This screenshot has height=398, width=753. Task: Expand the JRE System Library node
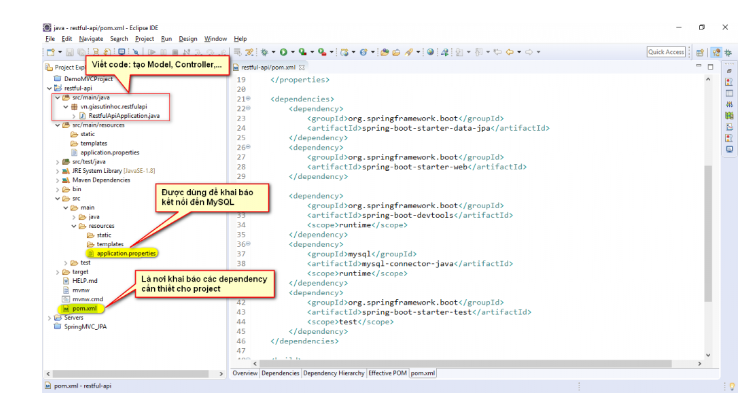click(58, 171)
